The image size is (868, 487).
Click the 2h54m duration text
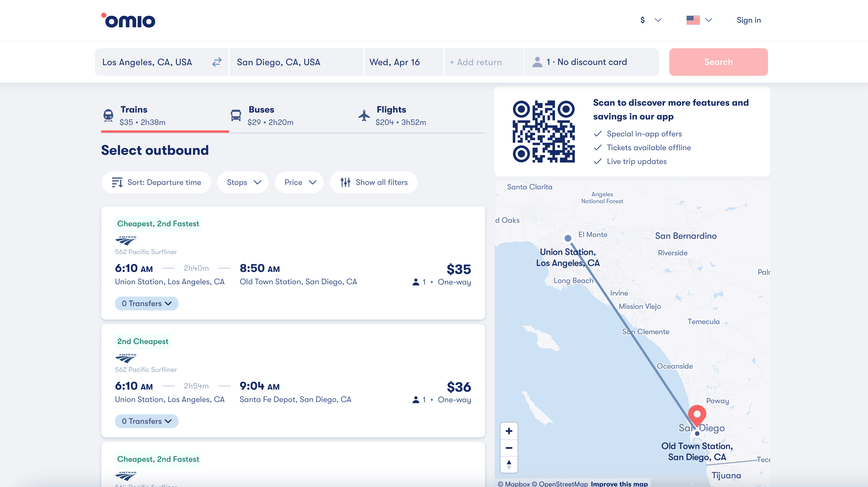click(x=196, y=386)
